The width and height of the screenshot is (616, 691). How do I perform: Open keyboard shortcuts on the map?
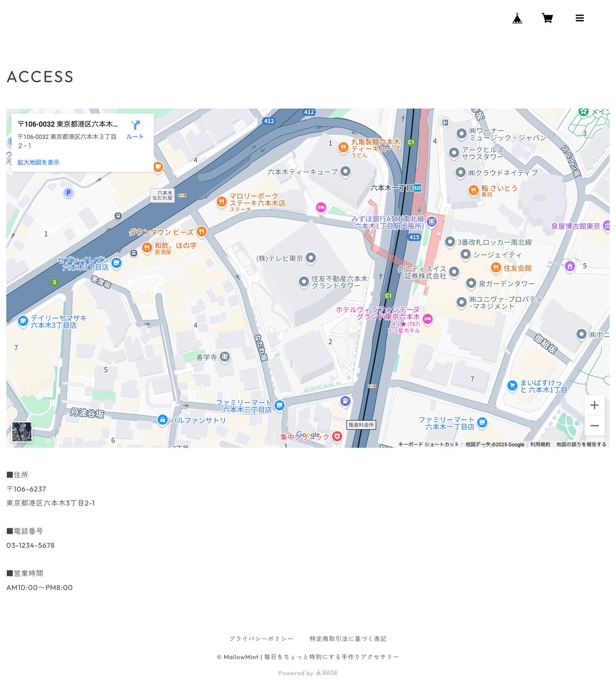(428, 444)
